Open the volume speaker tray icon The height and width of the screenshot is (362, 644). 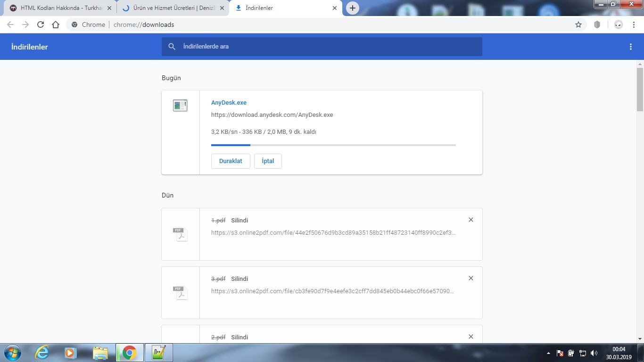coord(594,353)
